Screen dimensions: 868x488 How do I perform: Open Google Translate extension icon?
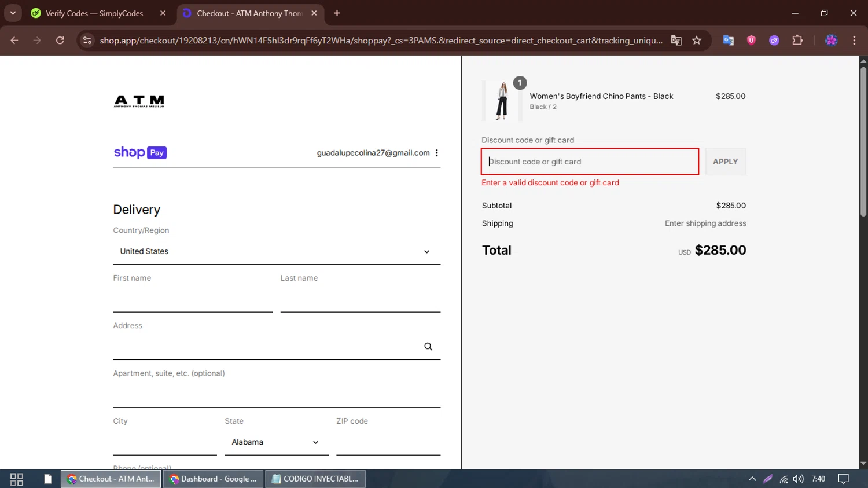pos(728,40)
